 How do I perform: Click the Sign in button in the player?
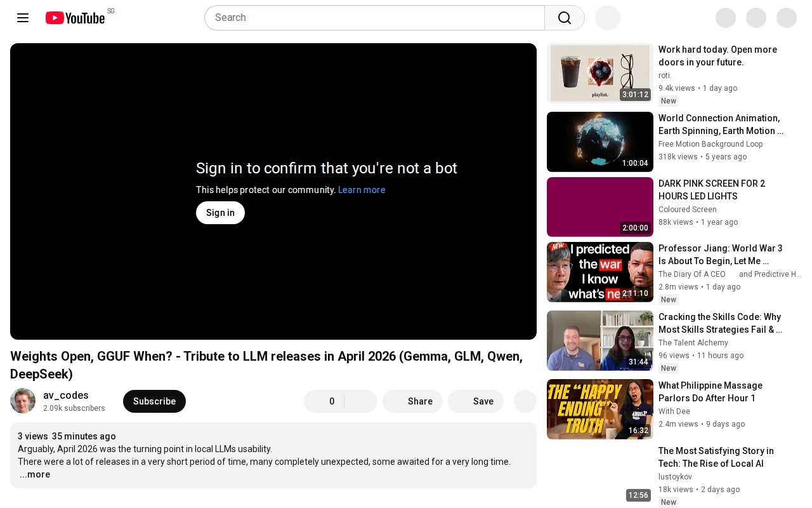coord(220,213)
